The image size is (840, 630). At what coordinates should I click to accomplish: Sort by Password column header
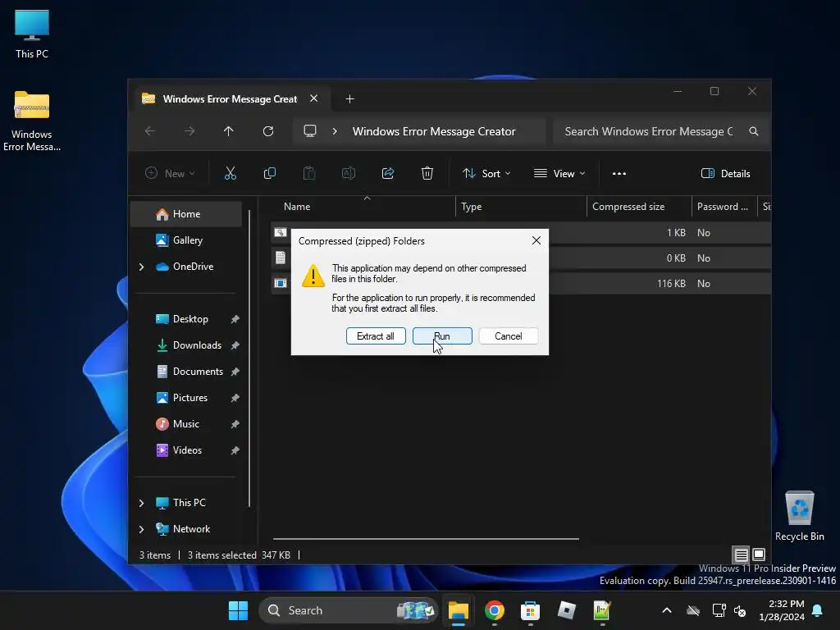724,206
